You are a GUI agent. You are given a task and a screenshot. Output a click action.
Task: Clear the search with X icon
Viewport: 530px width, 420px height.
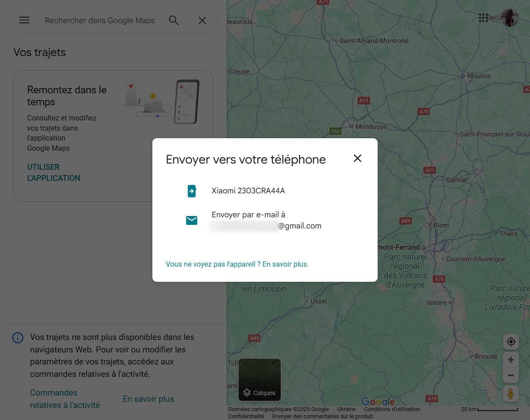(x=202, y=20)
